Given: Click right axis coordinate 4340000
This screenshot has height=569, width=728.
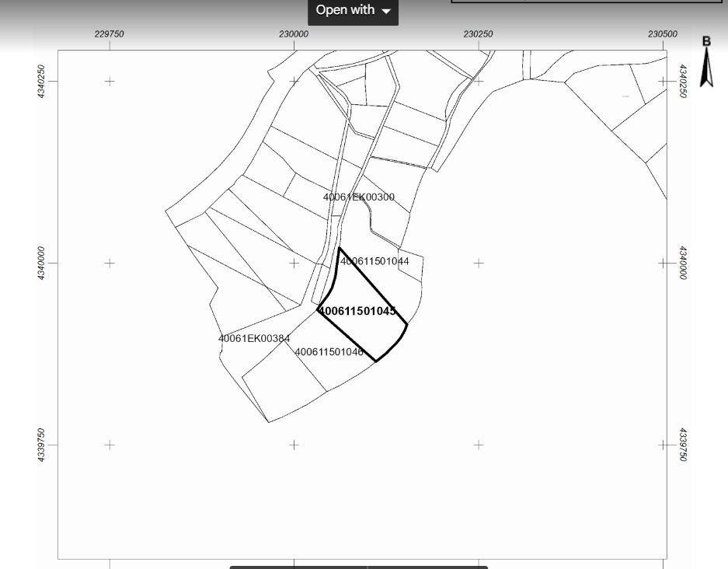Looking at the screenshot, I should [683, 264].
